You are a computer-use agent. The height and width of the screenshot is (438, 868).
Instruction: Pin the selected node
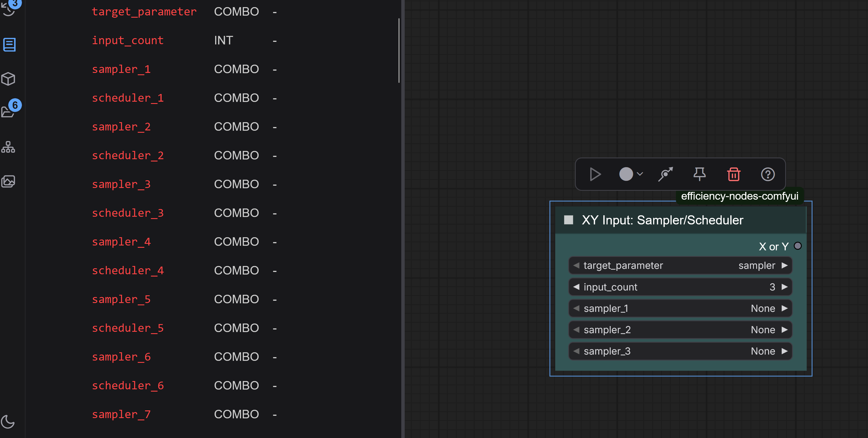click(700, 174)
